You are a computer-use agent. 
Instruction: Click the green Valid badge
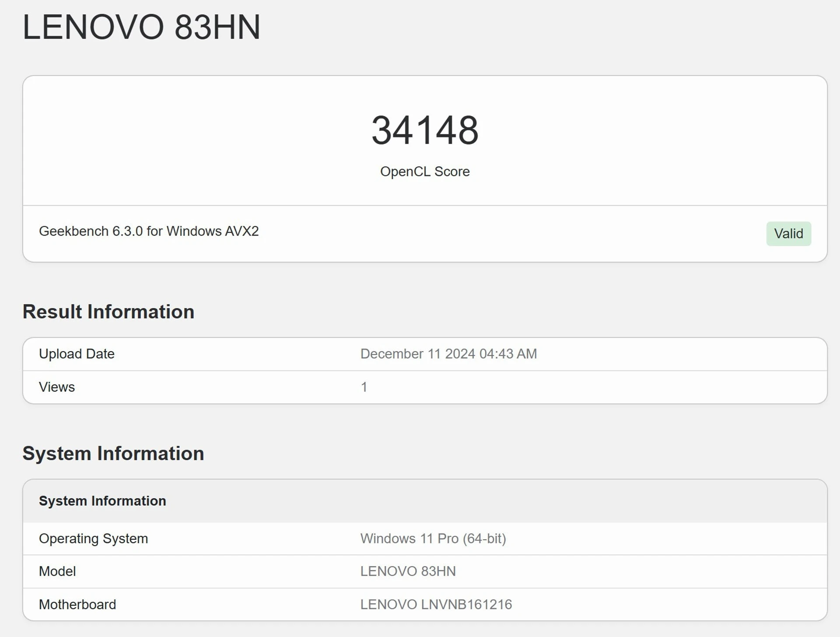click(x=788, y=234)
